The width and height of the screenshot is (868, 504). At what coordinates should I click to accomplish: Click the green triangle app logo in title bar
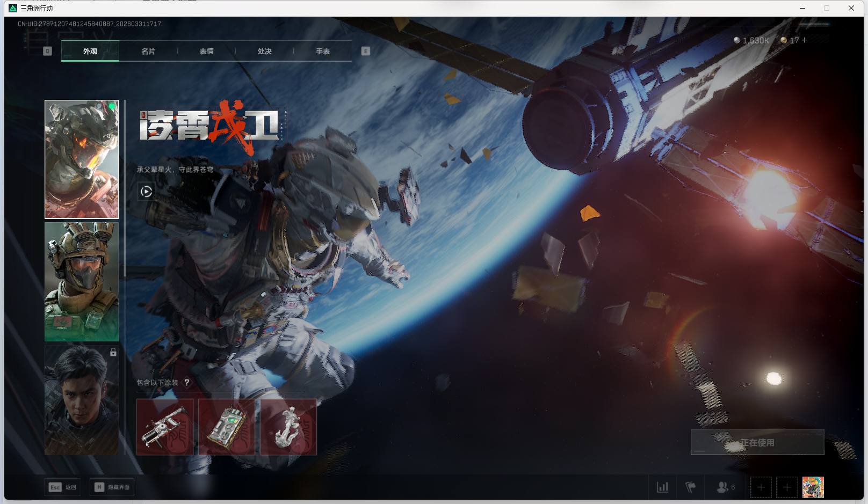tap(13, 8)
